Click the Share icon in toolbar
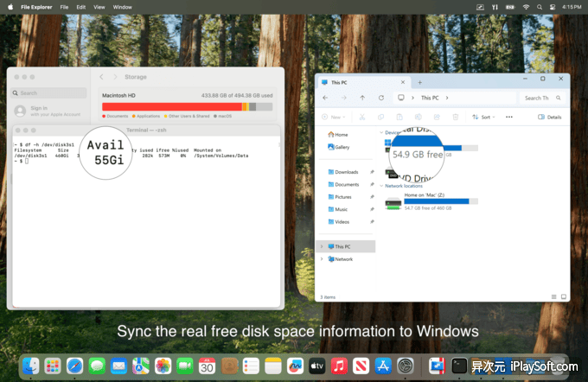588x382 pixels. pos(437,117)
